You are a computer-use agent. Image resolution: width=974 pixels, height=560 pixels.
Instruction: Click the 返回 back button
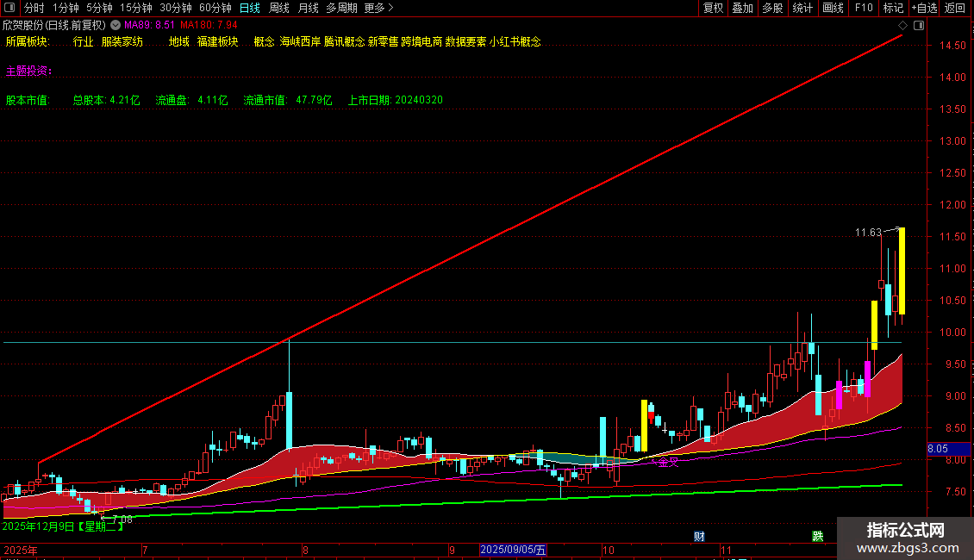point(955,8)
